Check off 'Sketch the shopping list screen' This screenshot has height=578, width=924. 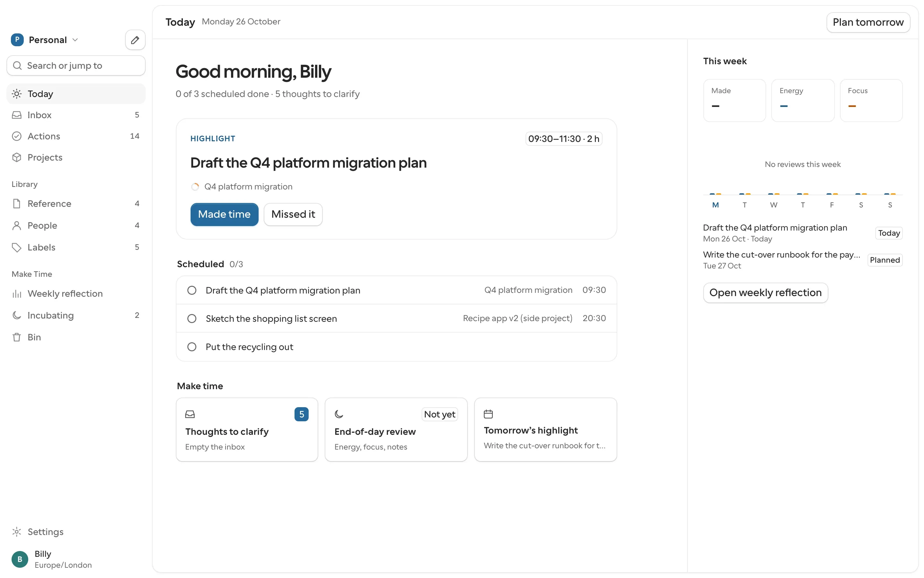pos(192,319)
